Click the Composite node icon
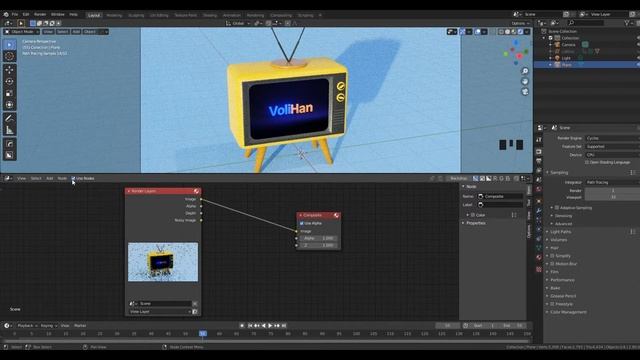 336,215
